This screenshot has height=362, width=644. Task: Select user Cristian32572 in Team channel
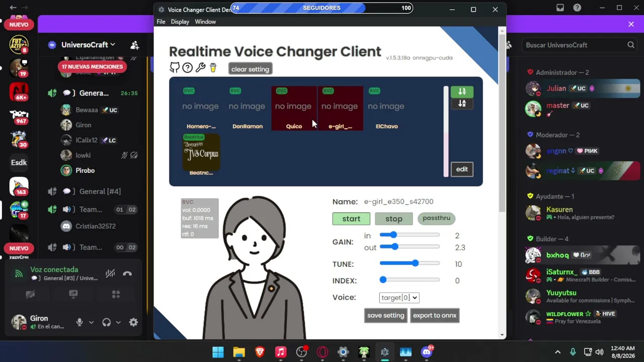pyautogui.click(x=95, y=226)
